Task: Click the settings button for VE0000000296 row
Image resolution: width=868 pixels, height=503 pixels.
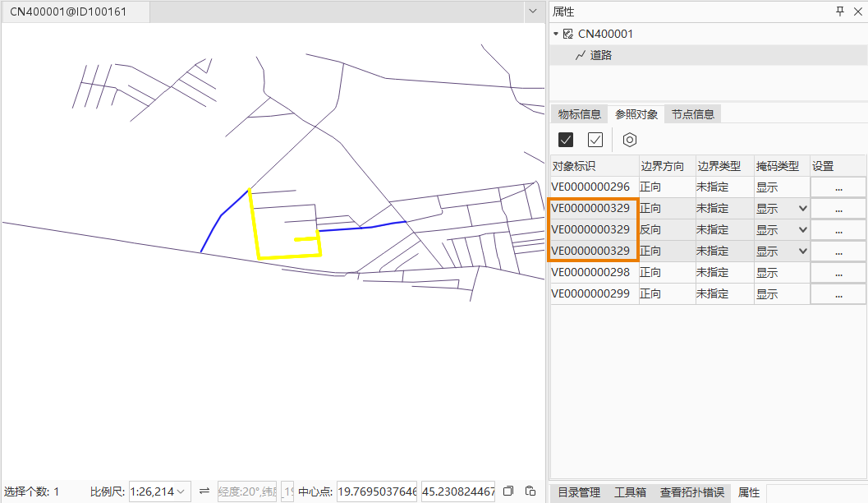Action: click(x=838, y=187)
